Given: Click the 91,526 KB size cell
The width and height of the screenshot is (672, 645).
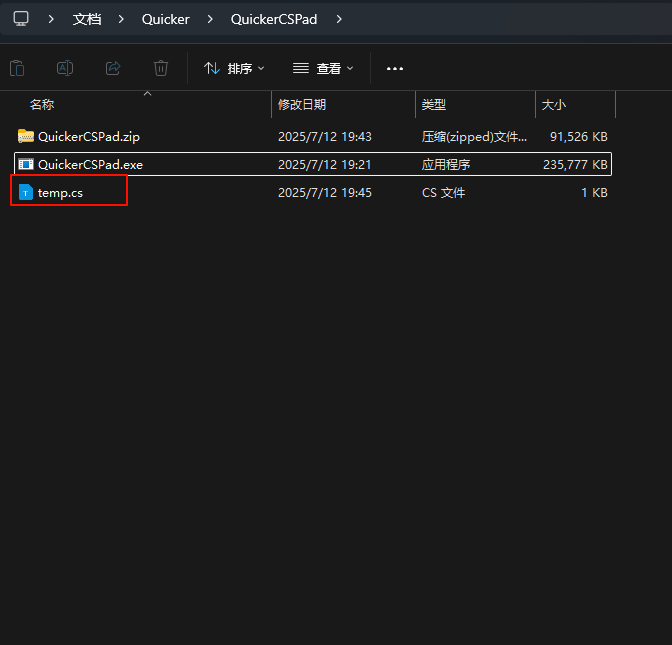Looking at the screenshot, I should [579, 136].
